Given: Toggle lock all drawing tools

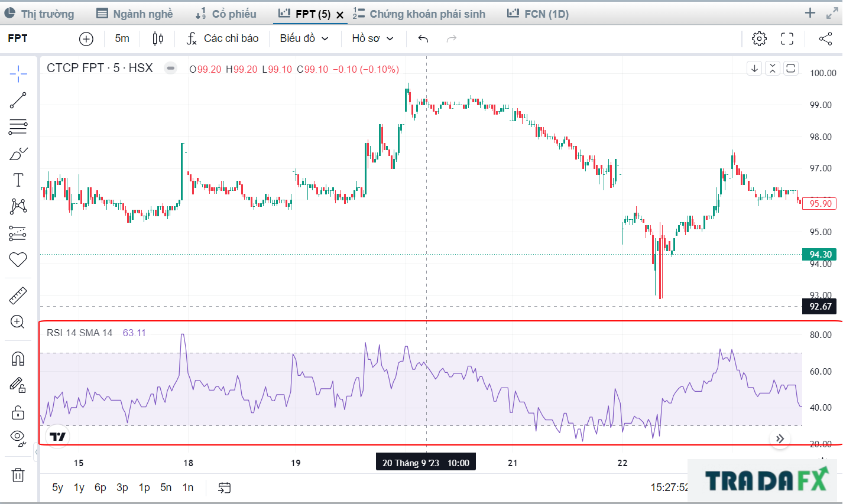Looking at the screenshot, I should tap(18, 412).
